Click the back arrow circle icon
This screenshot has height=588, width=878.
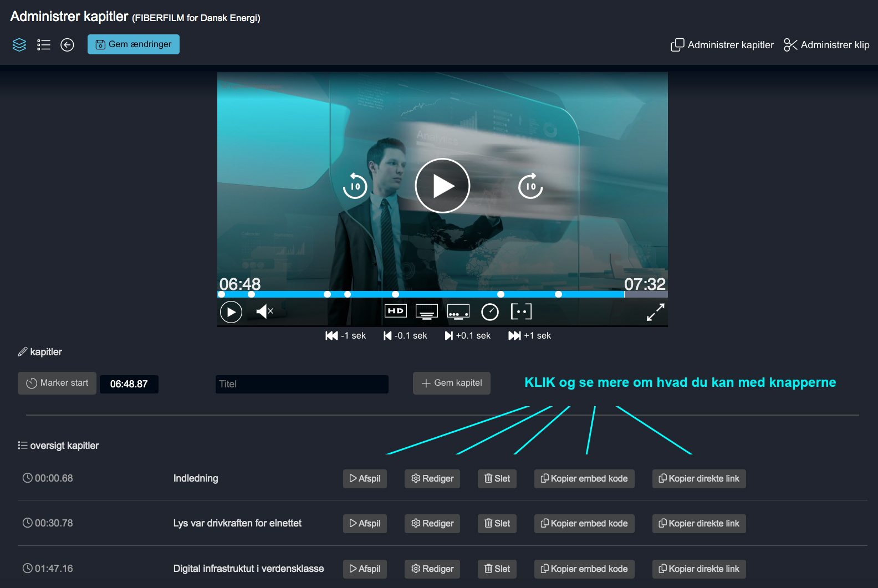[x=67, y=45]
